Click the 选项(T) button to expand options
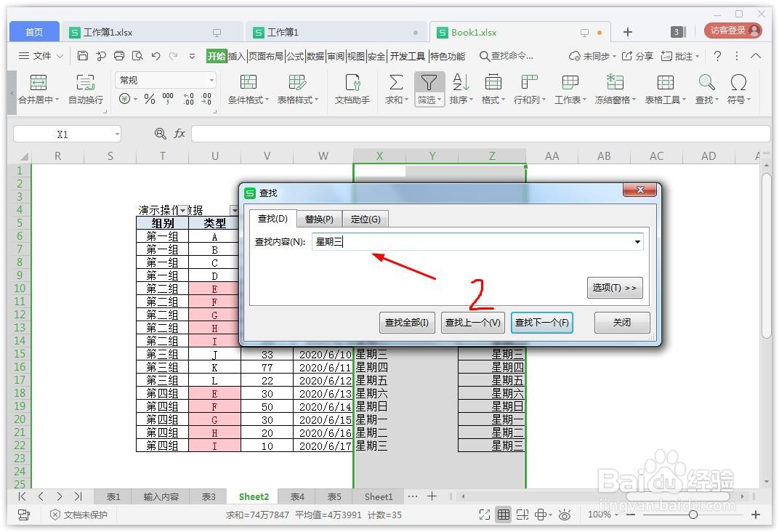This screenshot has width=779, height=532. click(x=614, y=287)
